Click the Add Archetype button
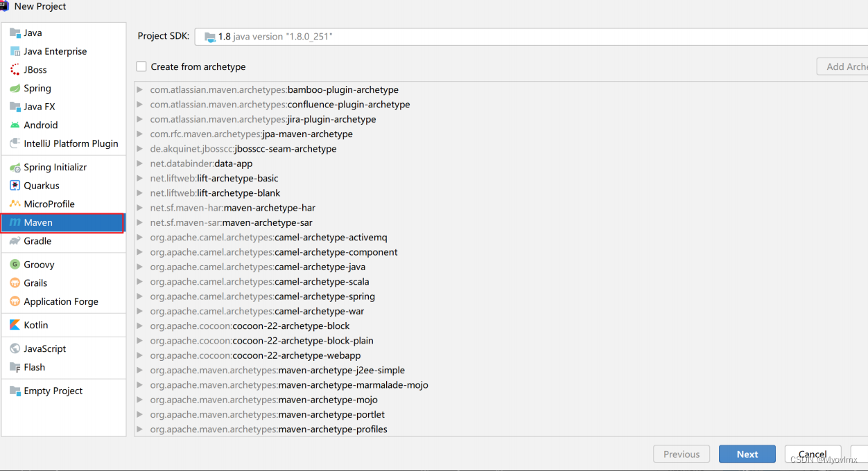This screenshot has width=868, height=471. tap(842, 66)
